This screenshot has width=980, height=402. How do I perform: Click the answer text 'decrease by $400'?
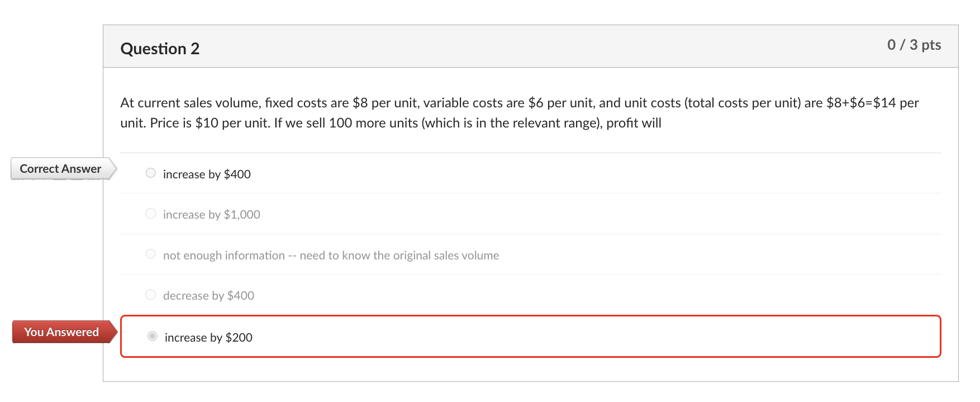point(208,295)
